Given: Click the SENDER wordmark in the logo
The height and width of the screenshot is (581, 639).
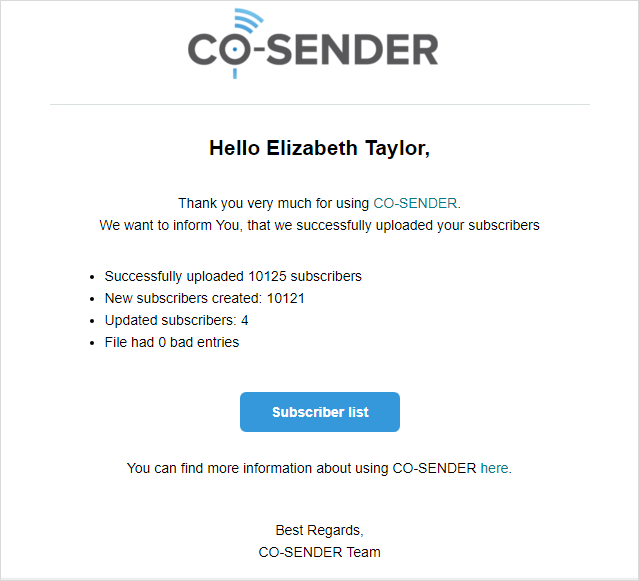Looking at the screenshot, I should [x=353, y=50].
